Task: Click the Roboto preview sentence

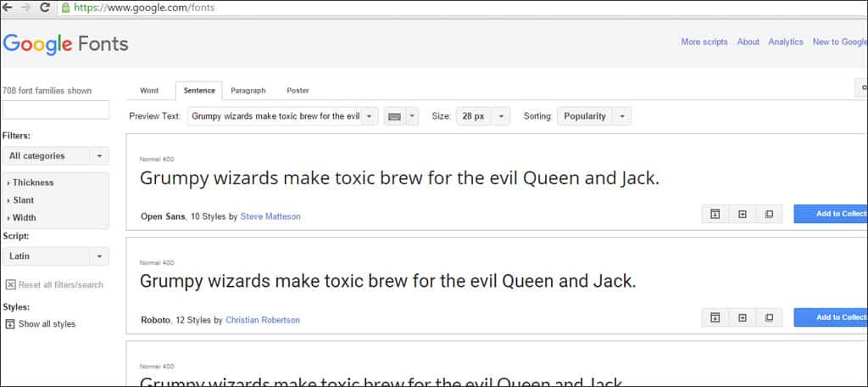Action: pos(388,282)
